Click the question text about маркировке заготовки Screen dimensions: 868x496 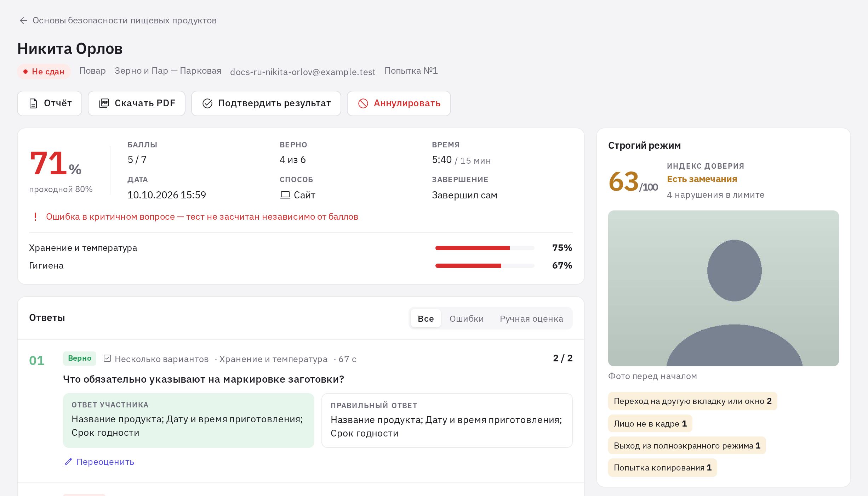point(204,379)
